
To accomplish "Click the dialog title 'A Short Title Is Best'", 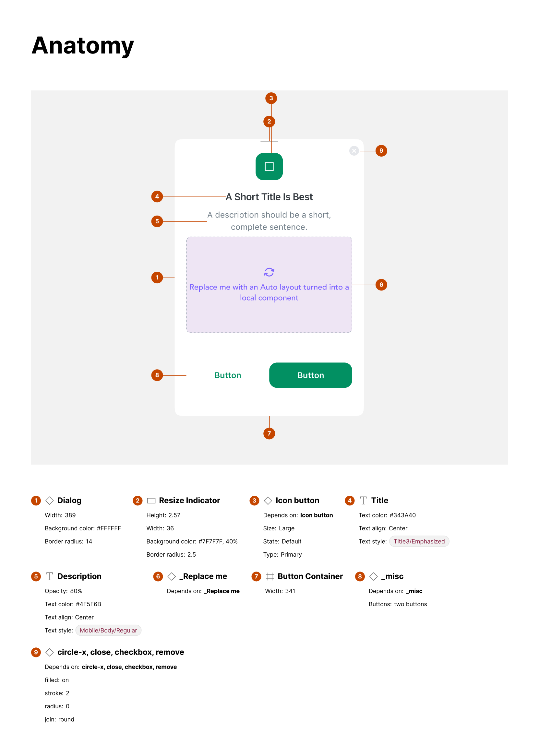I will pyautogui.click(x=269, y=197).
